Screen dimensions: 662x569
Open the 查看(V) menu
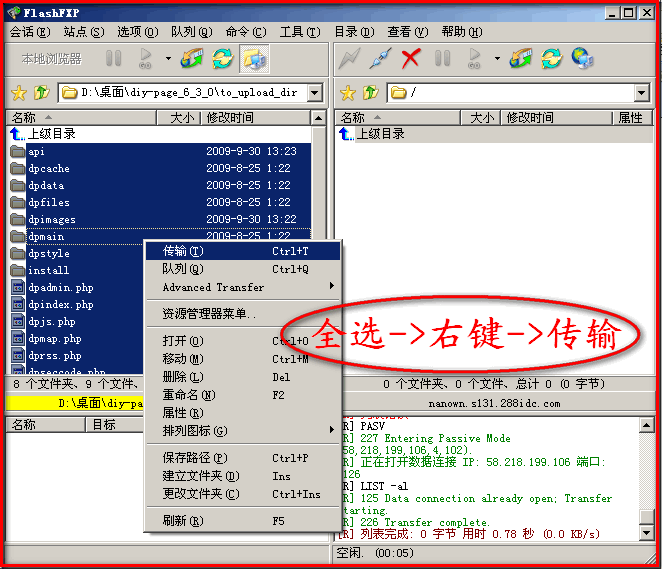click(x=408, y=32)
